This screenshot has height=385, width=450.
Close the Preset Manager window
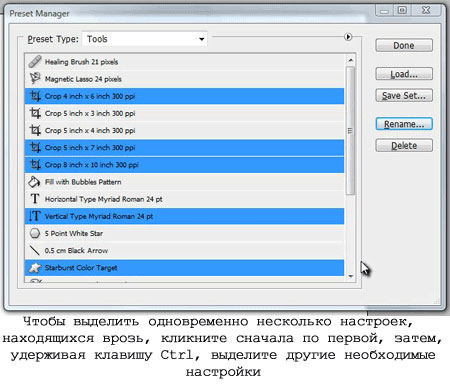tap(427, 10)
